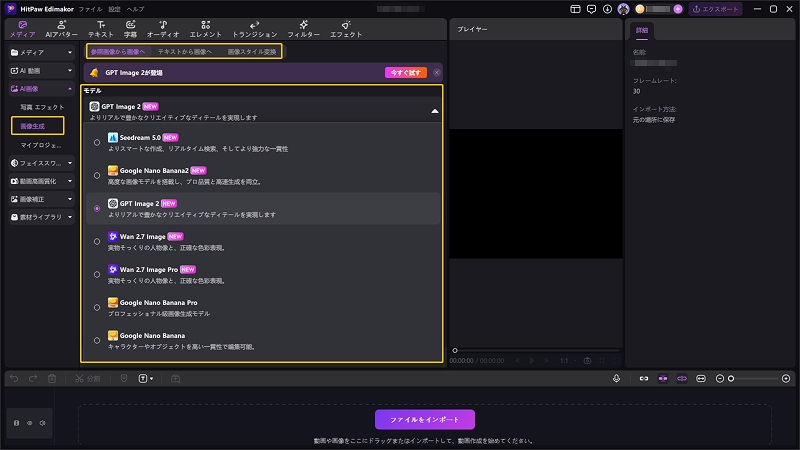Click the zoom in plus icon

point(786,379)
